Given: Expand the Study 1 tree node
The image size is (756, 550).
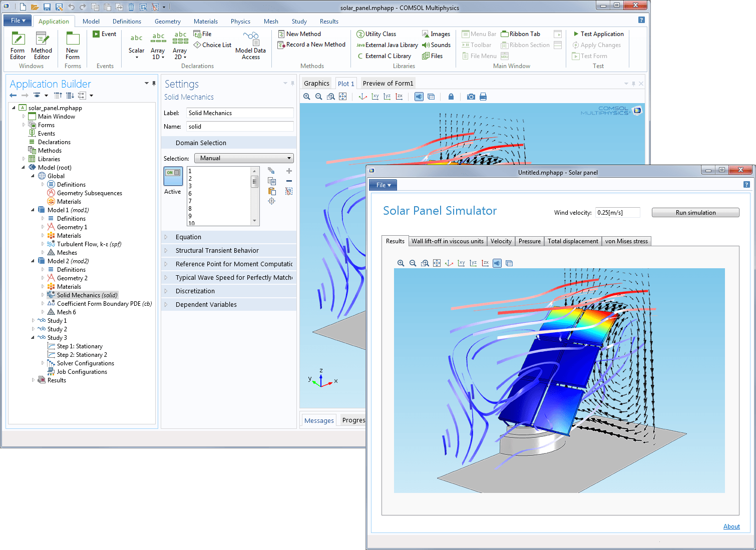Looking at the screenshot, I should [33, 321].
